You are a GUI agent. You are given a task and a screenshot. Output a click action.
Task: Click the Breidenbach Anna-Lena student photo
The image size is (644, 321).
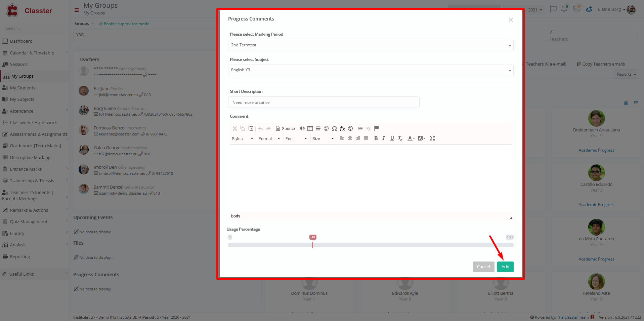point(596,118)
